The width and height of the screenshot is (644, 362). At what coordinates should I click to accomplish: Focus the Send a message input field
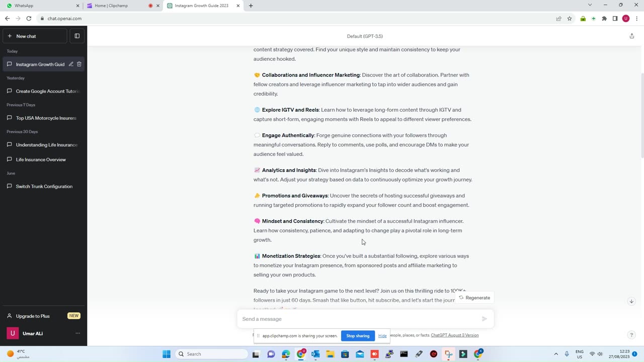coord(358,319)
